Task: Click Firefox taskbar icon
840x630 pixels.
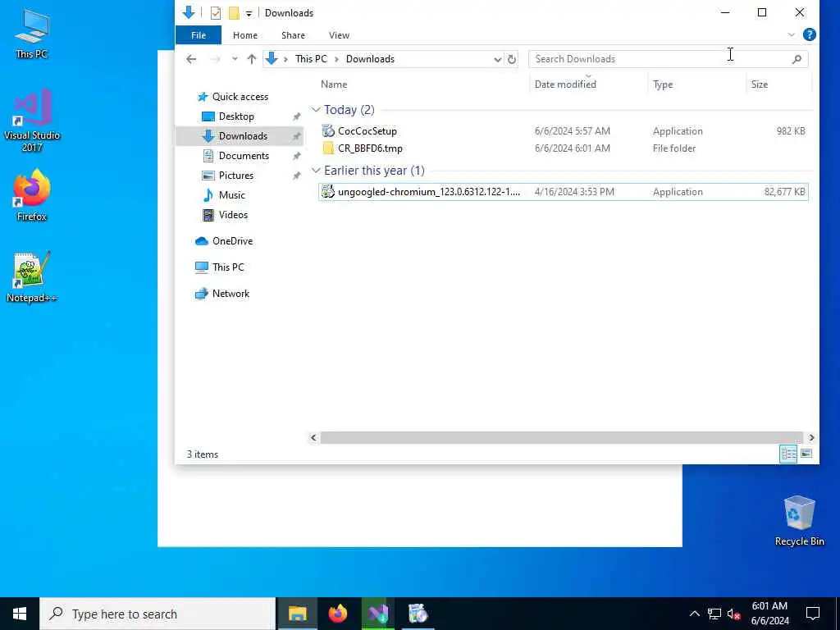Action: click(x=338, y=614)
